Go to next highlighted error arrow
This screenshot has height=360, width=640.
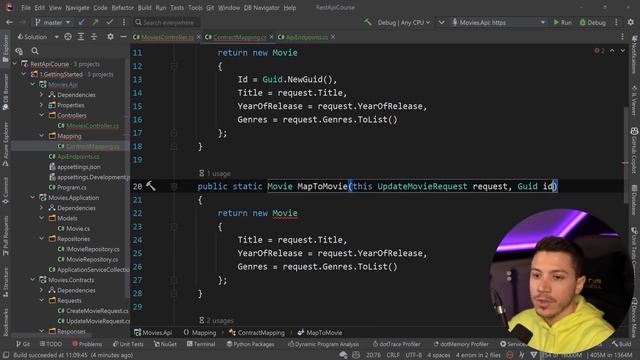click(x=622, y=51)
